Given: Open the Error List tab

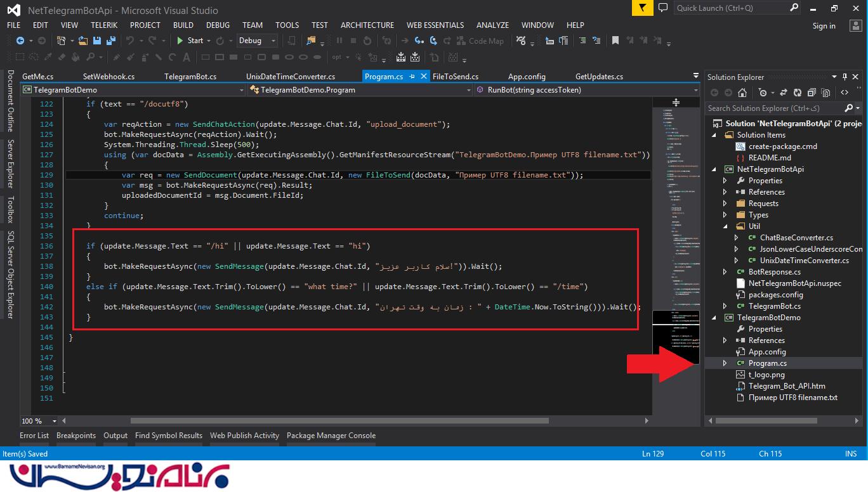Looking at the screenshot, I should [x=34, y=436].
